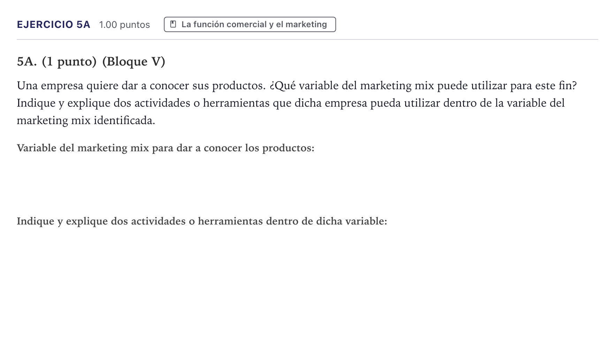Select the "EJERCICIO 5A" heading
The height and width of the screenshot is (364, 615).
pyautogui.click(x=54, y=24)
